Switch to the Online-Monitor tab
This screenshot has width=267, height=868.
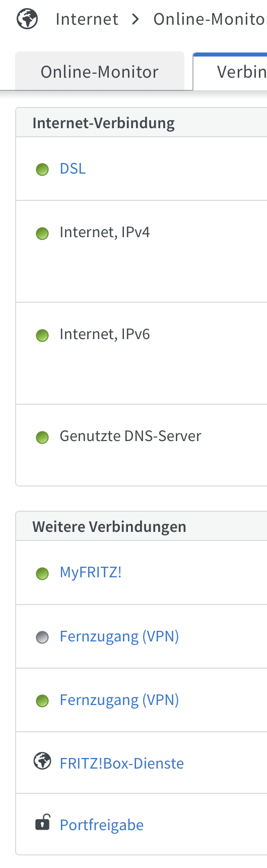coord(100,71)
